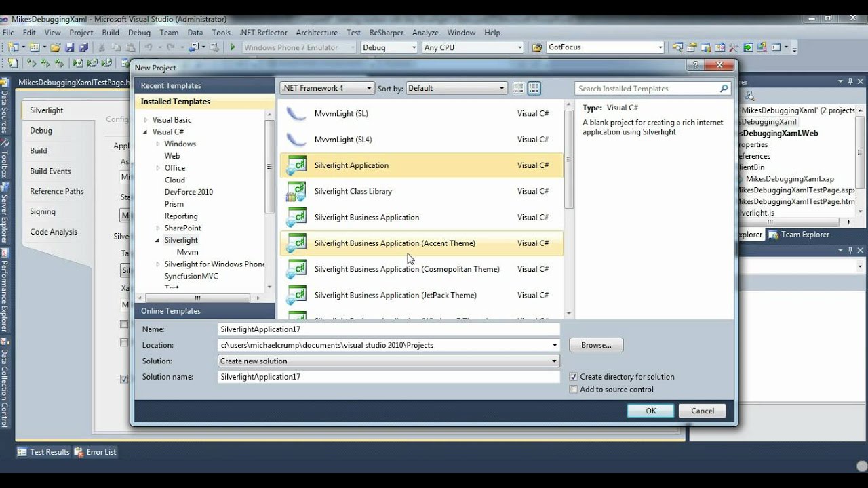This screenshot has width=868, height=488.
Task: Click the help question mark in dialog
Action: click(694, 65)
